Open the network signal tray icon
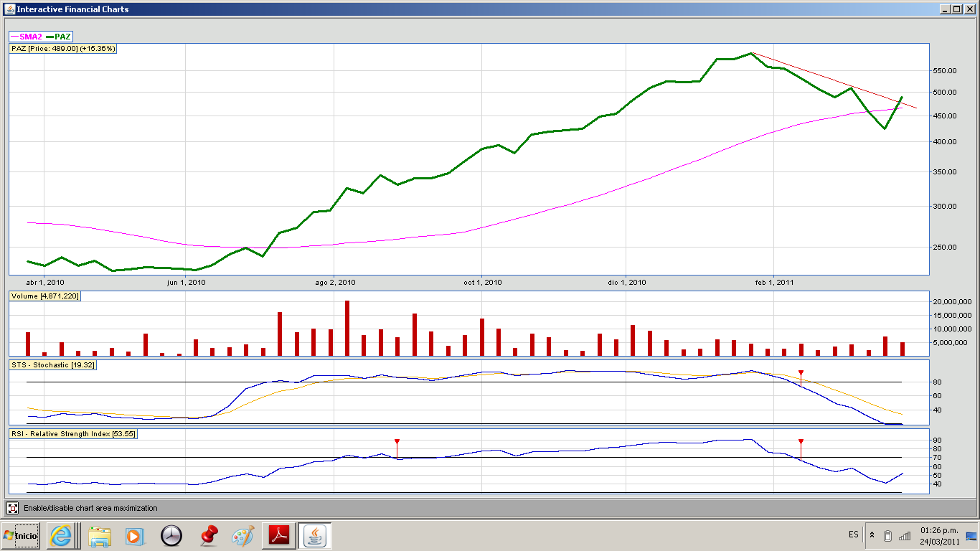Image resolution: width=980 pixels, height=551 pixels. pyautogui.click(x=905, y=535)
